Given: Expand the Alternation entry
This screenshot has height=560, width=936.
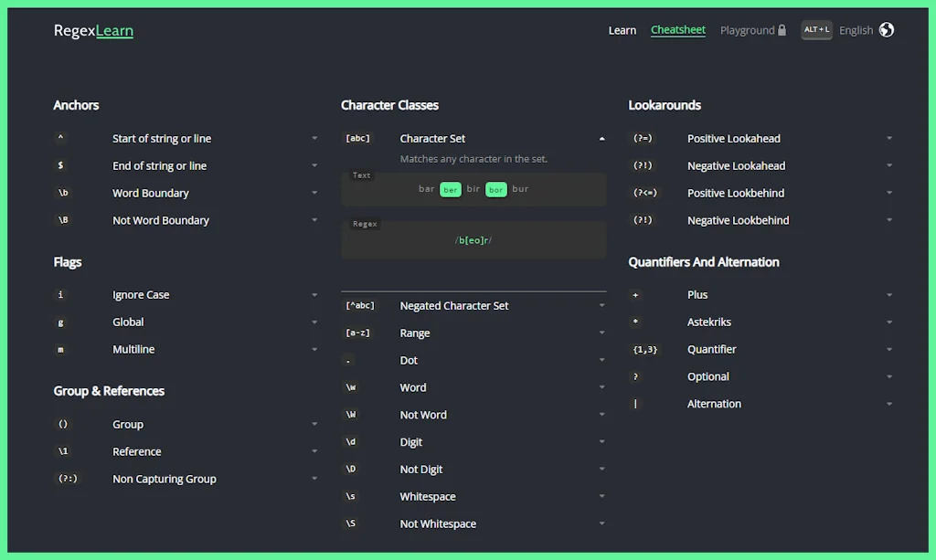Looking at the screenshot, I should (x=889, y=403).
